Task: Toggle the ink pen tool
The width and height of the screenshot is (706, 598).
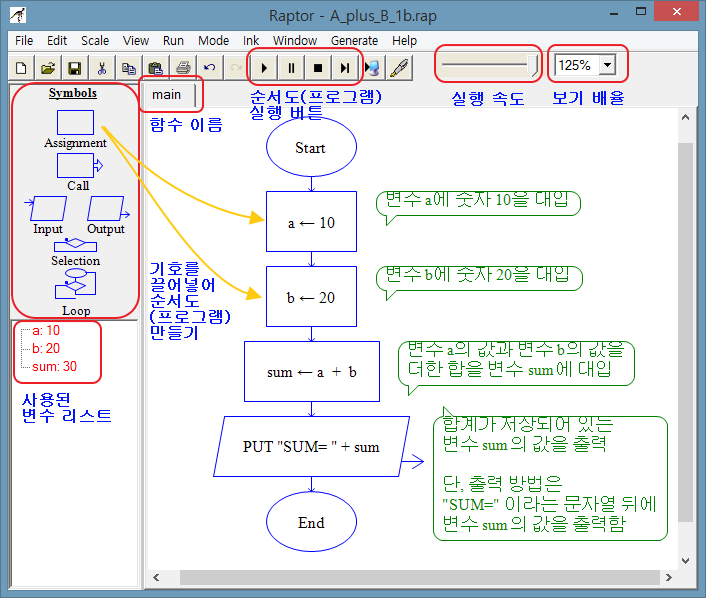Action: [399, 68]
